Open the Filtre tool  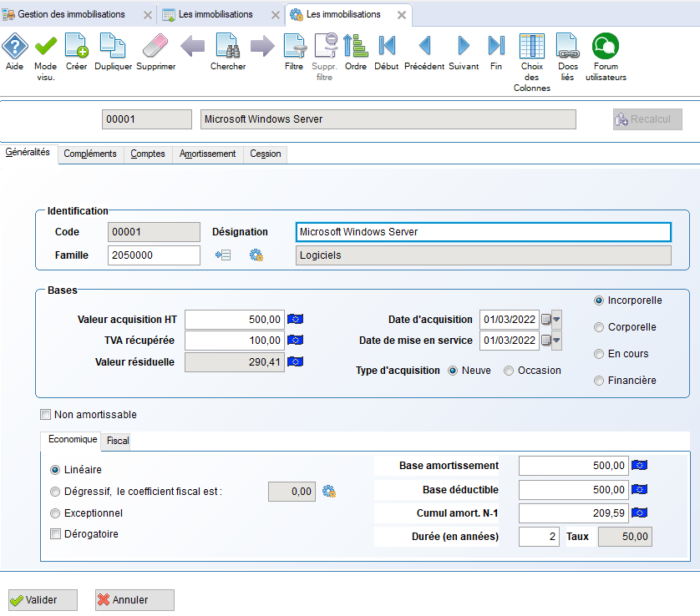pos(294,47)
